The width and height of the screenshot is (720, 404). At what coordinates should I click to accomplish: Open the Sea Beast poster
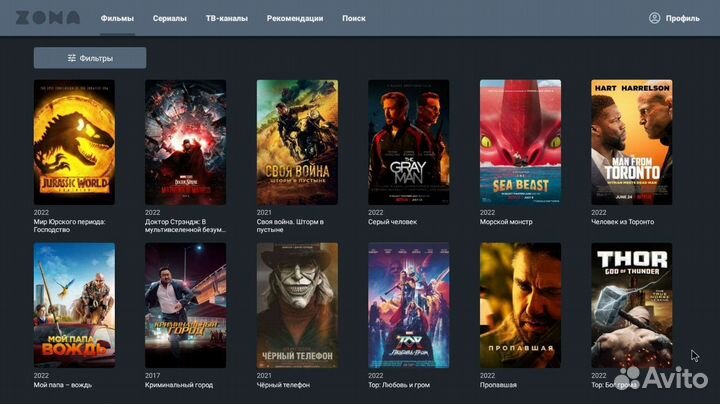[x=520, y=142]
